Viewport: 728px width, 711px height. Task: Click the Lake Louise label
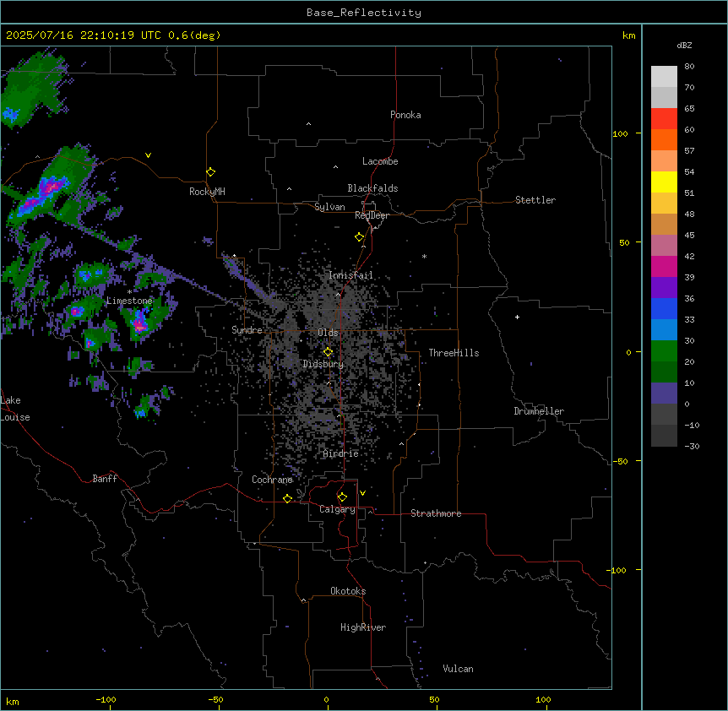[x=15, y=409]
